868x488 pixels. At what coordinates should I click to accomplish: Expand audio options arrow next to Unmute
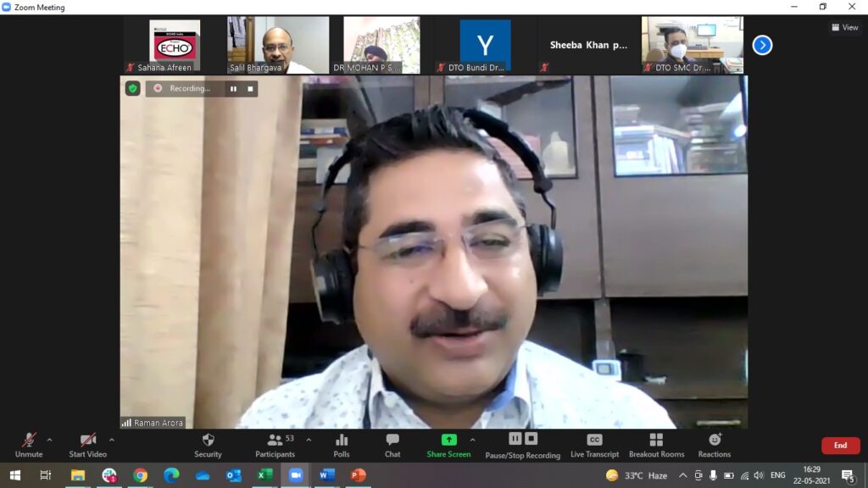[x=49, y=440]
